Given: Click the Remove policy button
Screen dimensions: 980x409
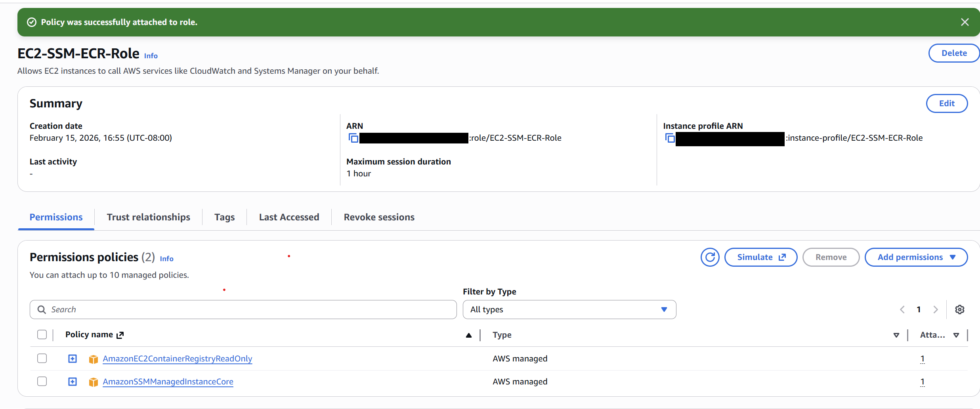Looking at the screenshot, I should tap(831, 257).
